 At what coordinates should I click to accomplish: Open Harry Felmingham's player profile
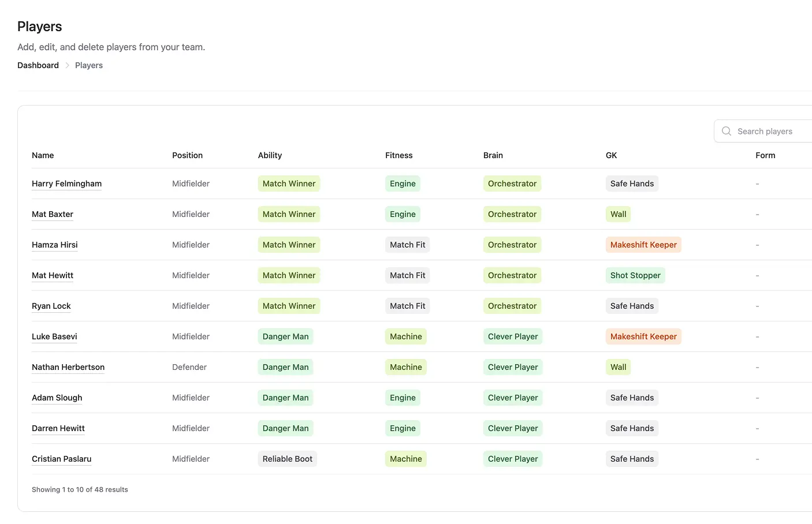(x=66, y=184)
